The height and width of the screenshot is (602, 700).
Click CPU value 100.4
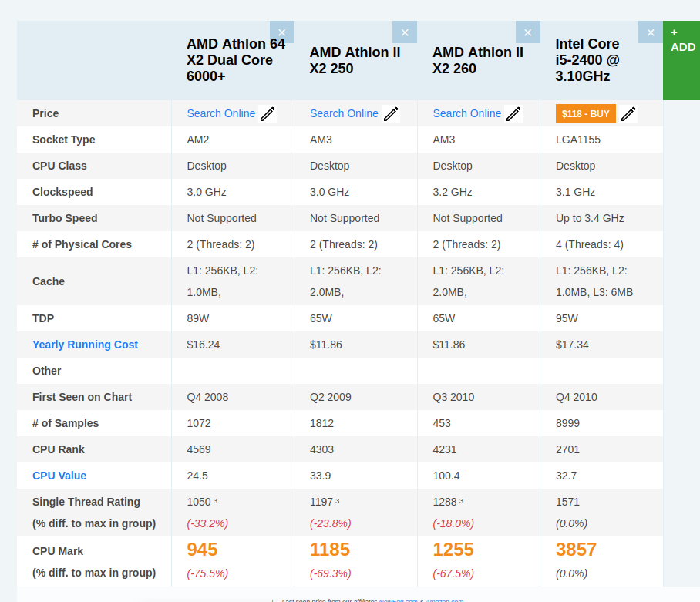point(446,476)
